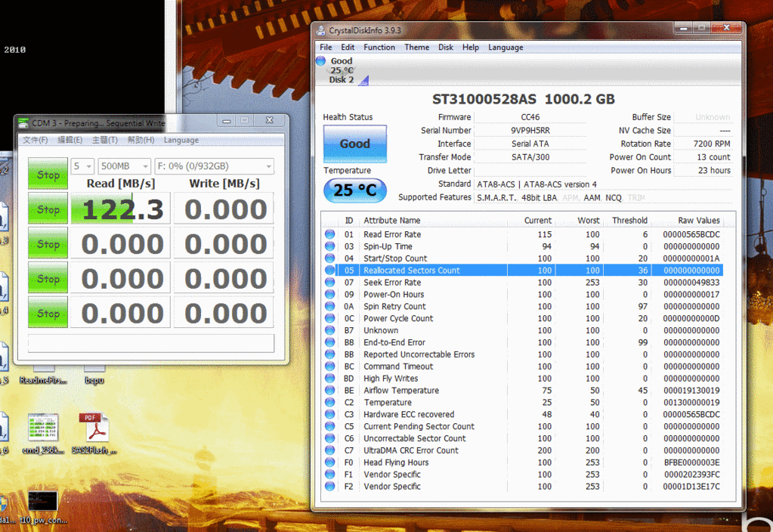
Task: Click the status orb next to Airflow Temperature
Action: click(329, 391)
